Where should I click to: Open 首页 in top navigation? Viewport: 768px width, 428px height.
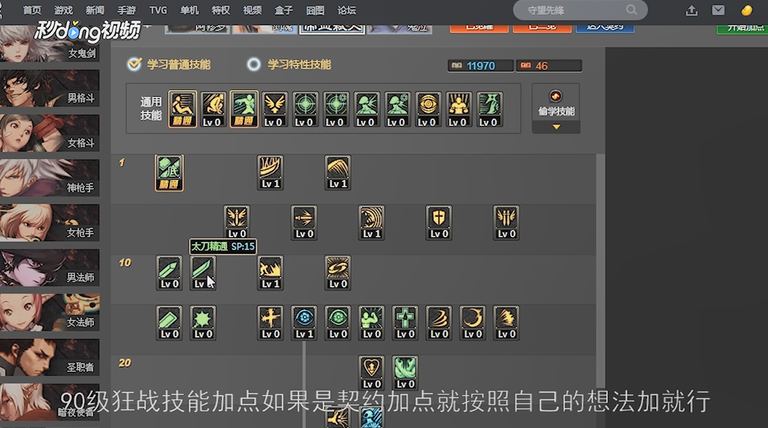coord(32,10)
